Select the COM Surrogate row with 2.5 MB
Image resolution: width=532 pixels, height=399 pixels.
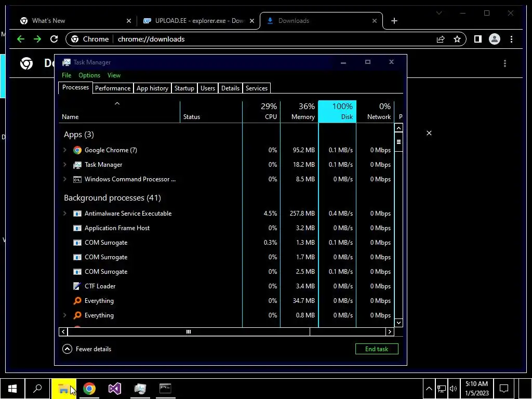pyautogui.click(x=227, y=271)
